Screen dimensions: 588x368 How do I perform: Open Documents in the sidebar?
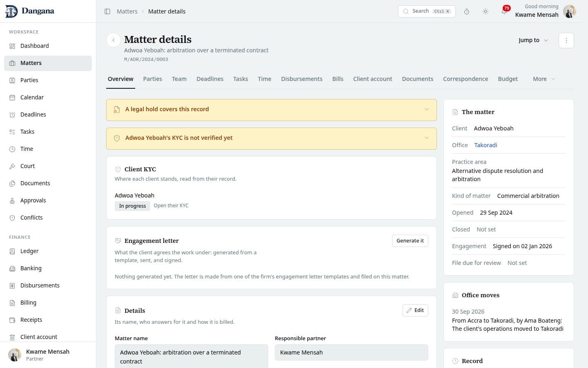(48, 183)
